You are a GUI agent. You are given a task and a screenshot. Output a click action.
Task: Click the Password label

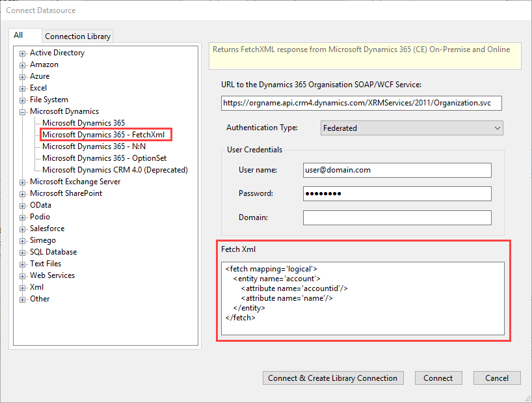click(256, 193)
